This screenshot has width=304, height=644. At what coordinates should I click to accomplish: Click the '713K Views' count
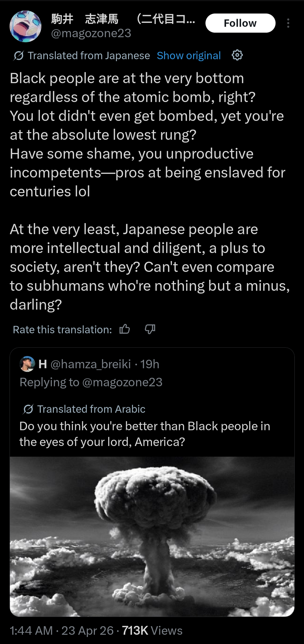tap(152, 630)
